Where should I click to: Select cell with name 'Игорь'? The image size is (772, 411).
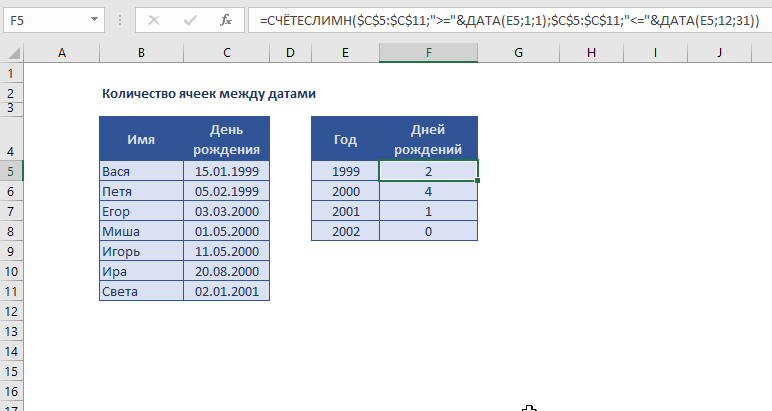click(x=141, y=252)
